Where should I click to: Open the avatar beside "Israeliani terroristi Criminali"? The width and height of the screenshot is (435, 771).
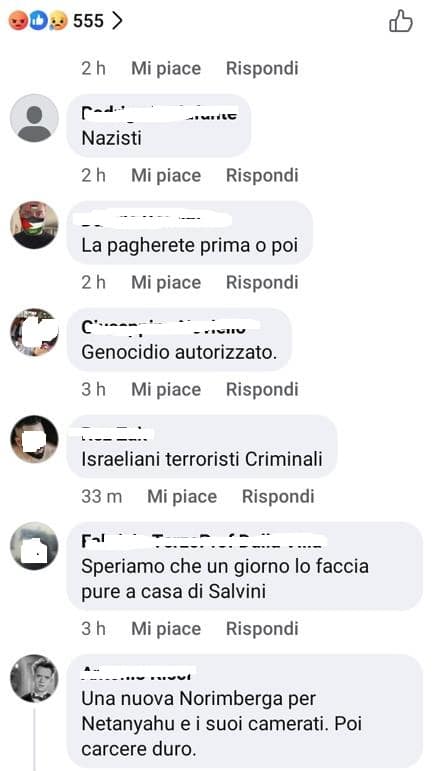tap(34, 439)
